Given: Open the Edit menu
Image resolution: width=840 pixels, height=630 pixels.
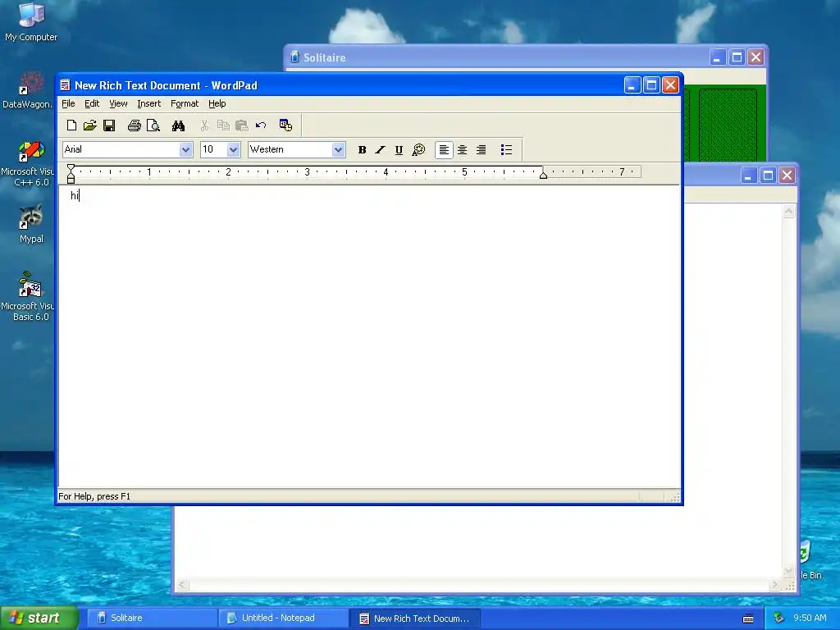Looking at the screenshot, I should click(92, 103).
